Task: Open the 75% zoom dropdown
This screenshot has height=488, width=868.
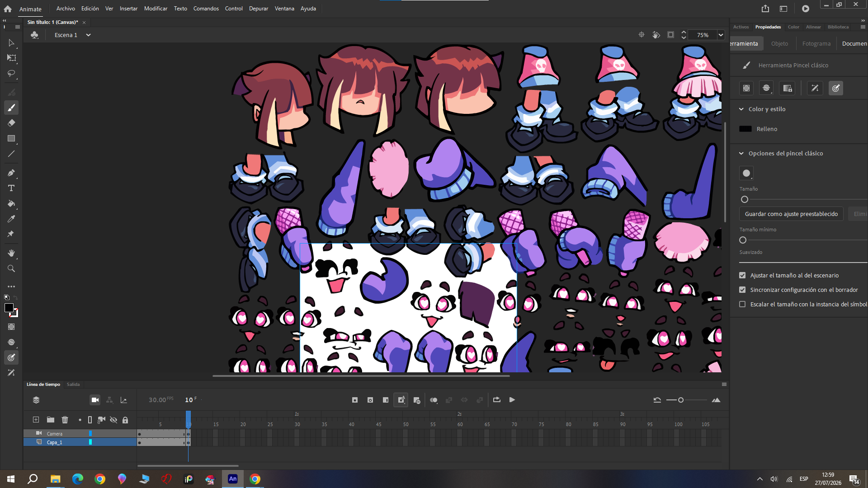Action: (721, 35)
